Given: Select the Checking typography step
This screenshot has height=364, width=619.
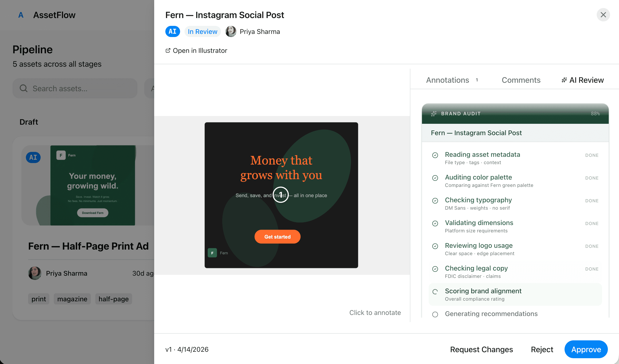Looking at the screenshot, I should (515, 204).
